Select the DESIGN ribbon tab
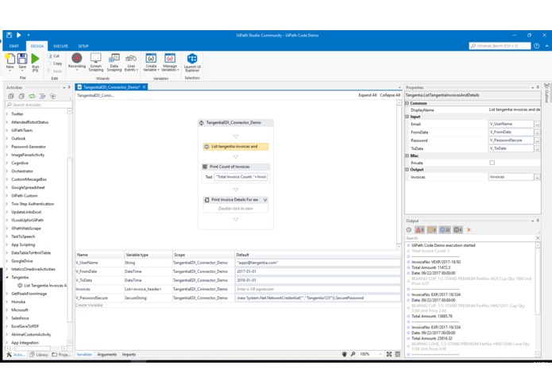Screen dimensions: 552x392 [x=37, y=46]
